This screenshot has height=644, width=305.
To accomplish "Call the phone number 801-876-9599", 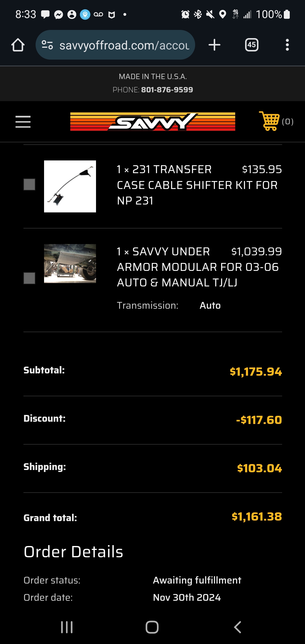I will 167,90.
